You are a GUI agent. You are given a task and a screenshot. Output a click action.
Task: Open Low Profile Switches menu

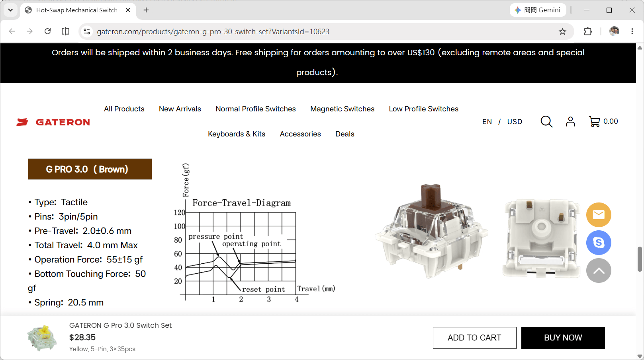[x=424, y=109]
